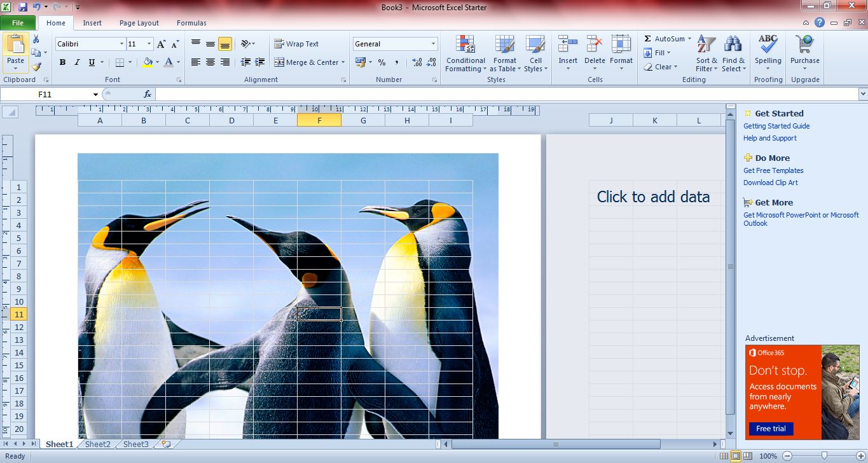
Task: Switch to the Sheet2 tab
Action: [97, 445]
